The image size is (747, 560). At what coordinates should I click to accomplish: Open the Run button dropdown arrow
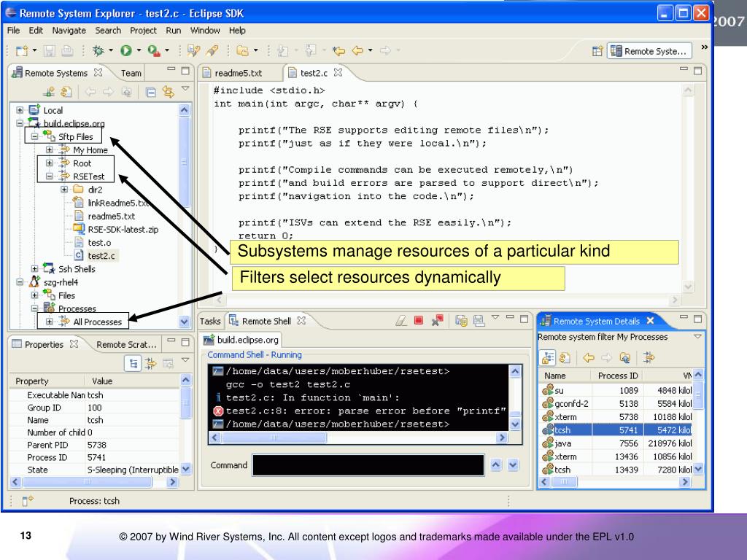[x=139, y=50]
